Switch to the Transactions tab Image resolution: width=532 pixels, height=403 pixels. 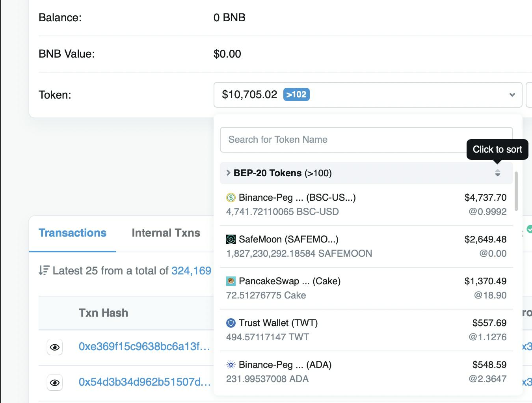[x=73, y=233]
